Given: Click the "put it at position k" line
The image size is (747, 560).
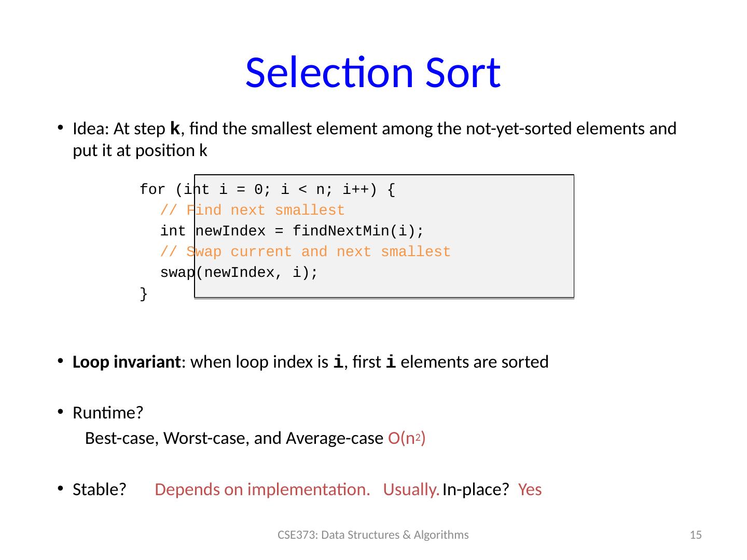Looking at the screenshot, I should tap(140, 151).
